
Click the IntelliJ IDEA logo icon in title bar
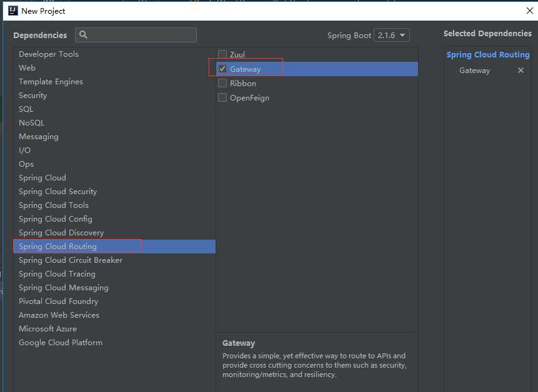coord(12,11)
